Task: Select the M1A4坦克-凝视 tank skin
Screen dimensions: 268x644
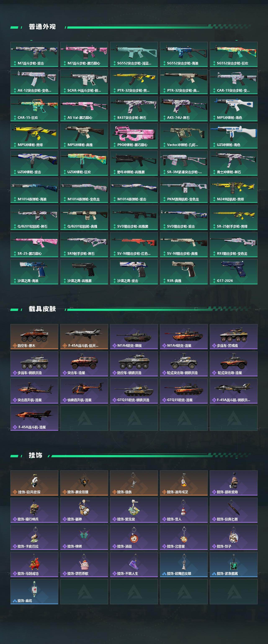Action: click(134, 336)
